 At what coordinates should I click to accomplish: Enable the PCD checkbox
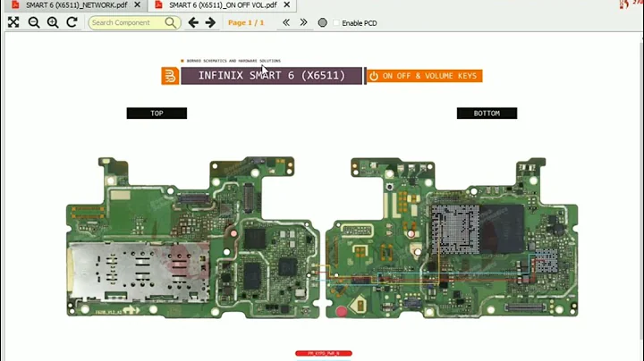tap(336, 23)
